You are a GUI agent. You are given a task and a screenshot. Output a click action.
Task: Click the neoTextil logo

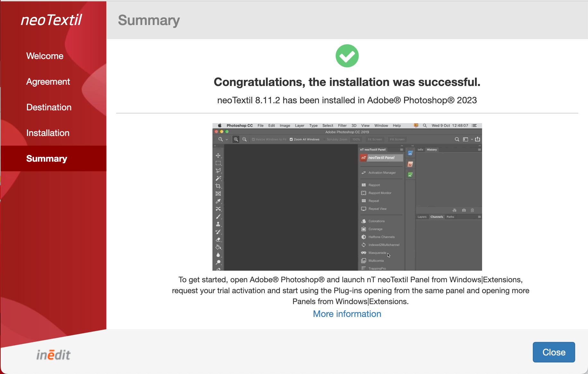click(x=51, y=20)
